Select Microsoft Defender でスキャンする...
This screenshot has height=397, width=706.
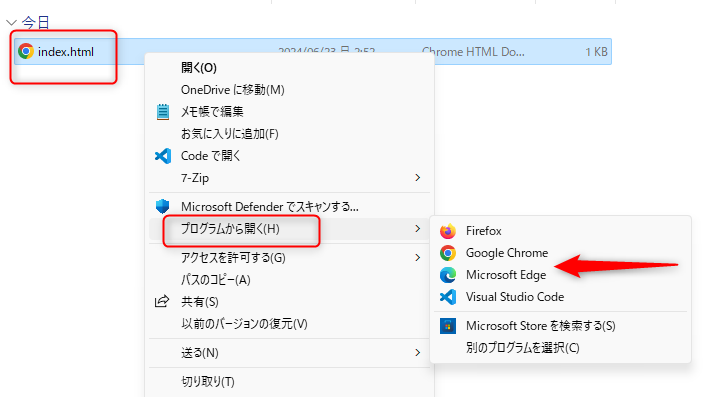click(x=289, y=207)
